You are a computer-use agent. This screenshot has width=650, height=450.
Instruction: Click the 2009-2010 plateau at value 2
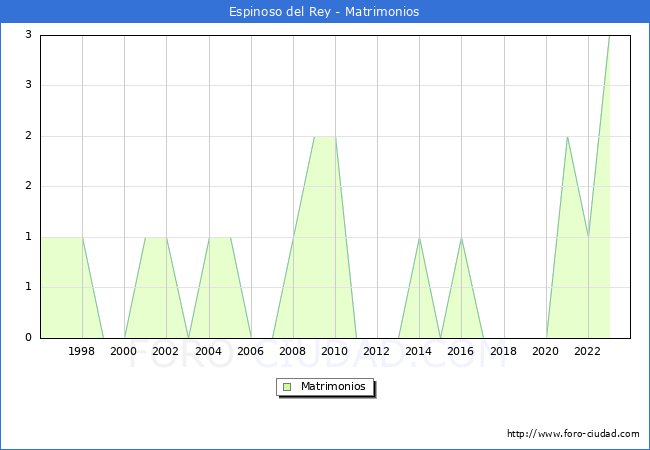325,137
